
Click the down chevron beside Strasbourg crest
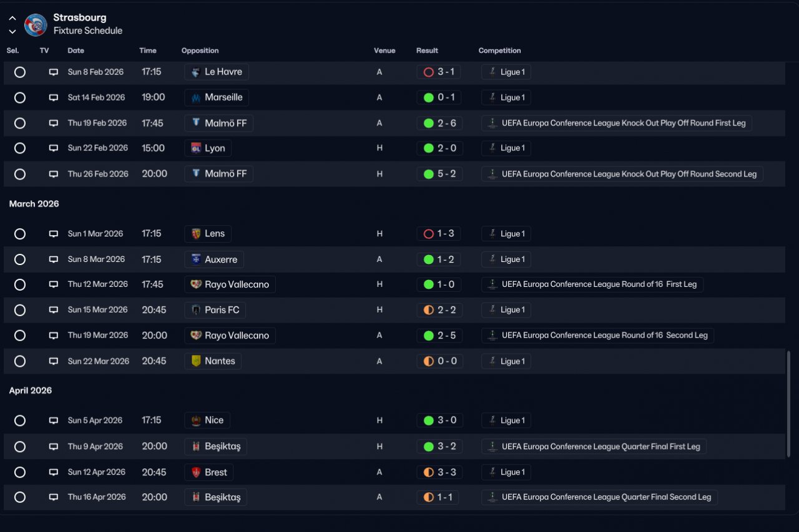click(x=12, y=31)
